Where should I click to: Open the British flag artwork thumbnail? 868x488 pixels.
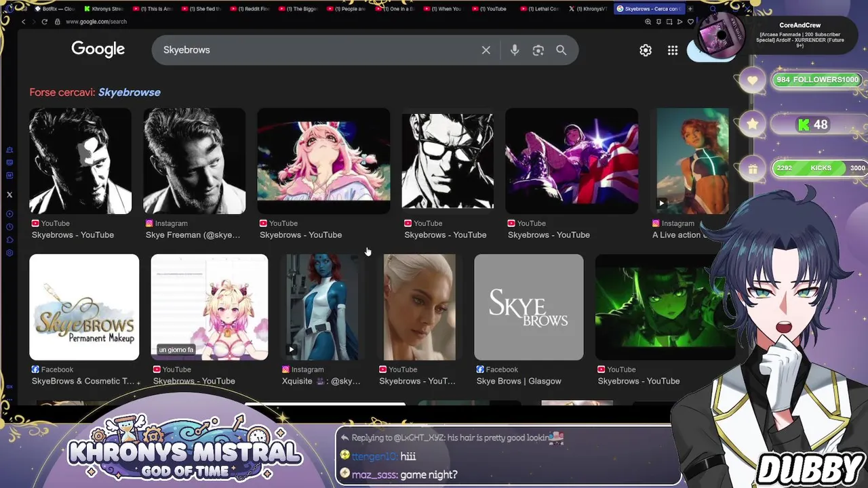[572, 161]
